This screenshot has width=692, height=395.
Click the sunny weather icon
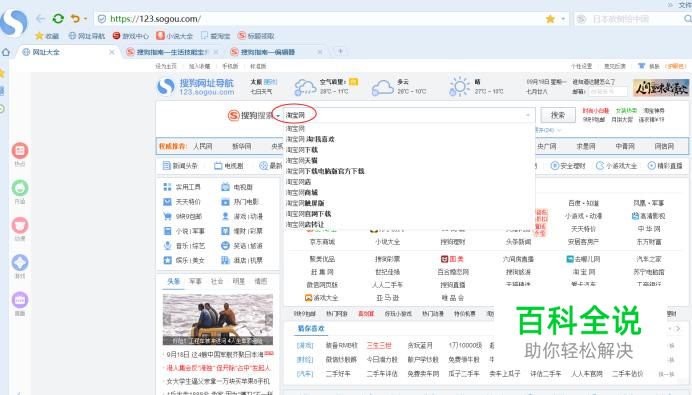(459, 87)
